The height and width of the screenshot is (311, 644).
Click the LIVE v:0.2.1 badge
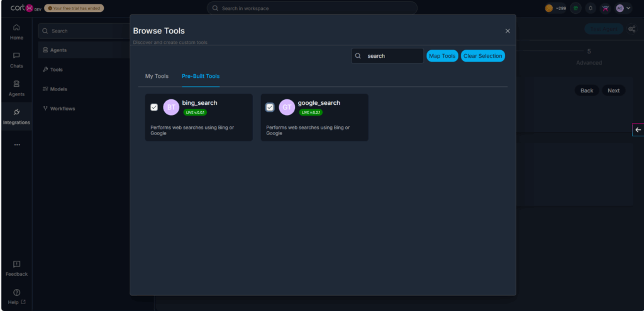[x=311, y=112]
